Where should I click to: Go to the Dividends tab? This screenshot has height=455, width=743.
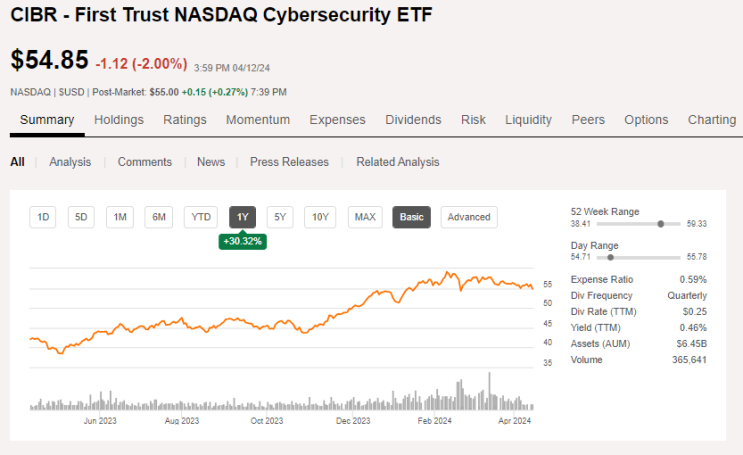point(413,120)
